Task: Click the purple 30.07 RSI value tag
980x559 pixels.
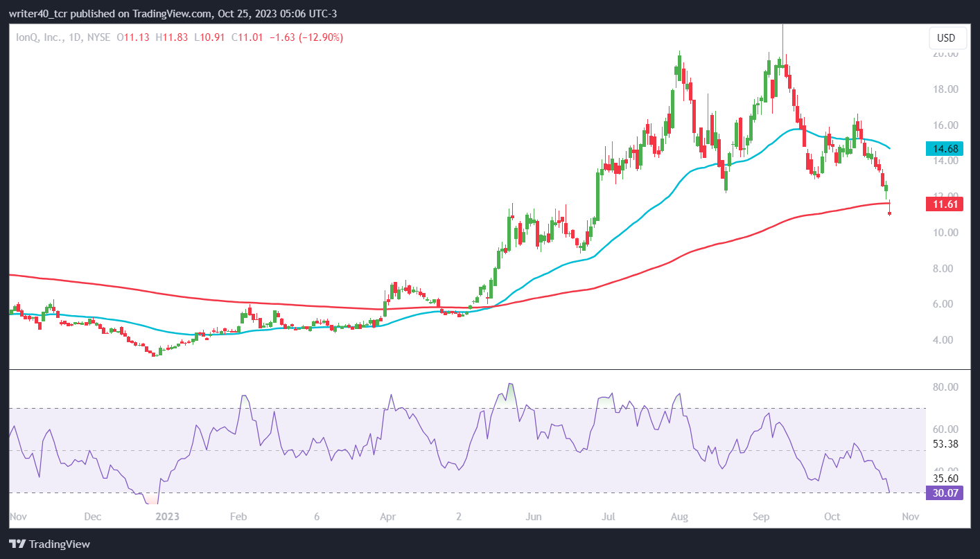Action: (x=943, y=493)
